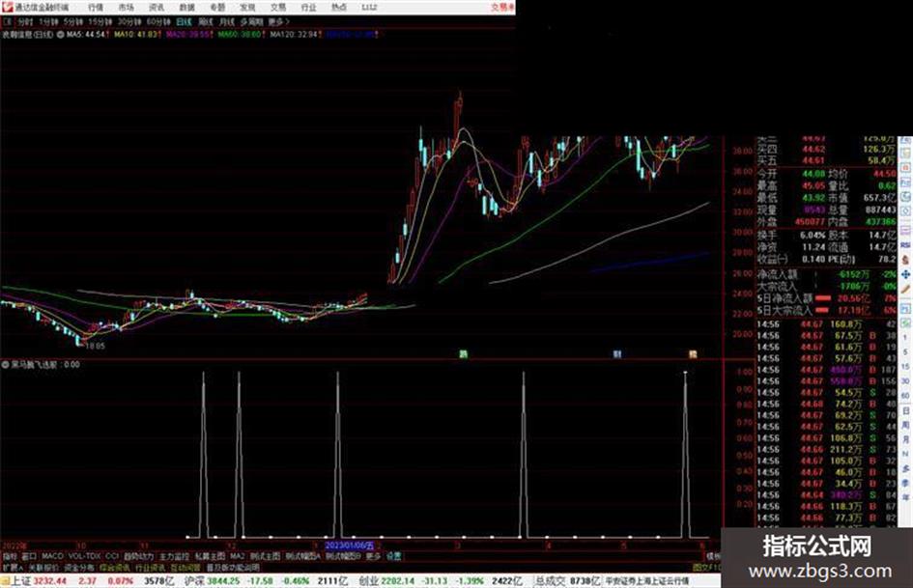Open the 窗口 selector in indicator row
Image resolution: width=913 pixels, height=588 pixels.
coord(29,556)
